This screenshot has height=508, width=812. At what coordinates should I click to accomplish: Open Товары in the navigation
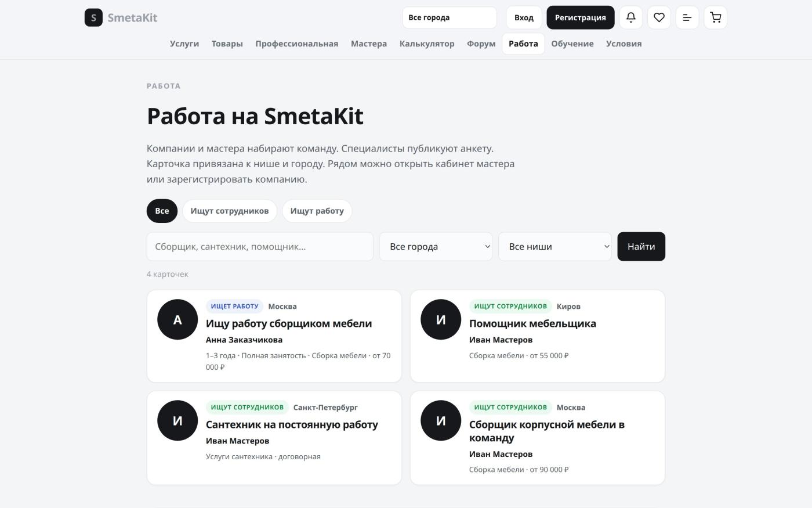tap(227, 44)
